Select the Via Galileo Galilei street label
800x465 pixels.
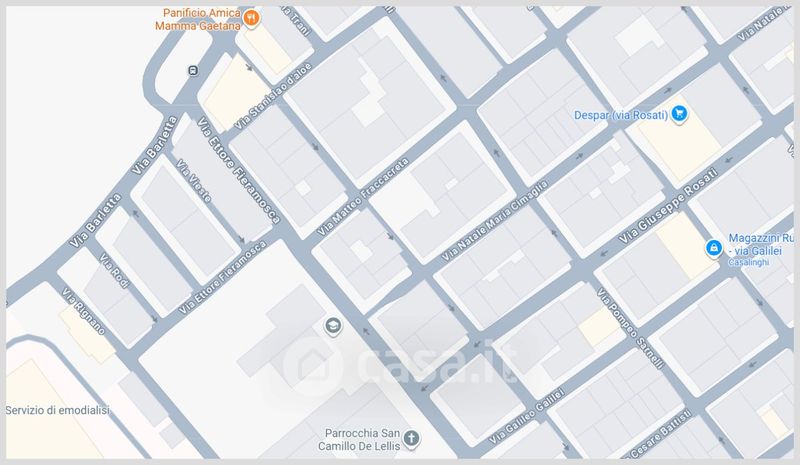pos(527,416)
